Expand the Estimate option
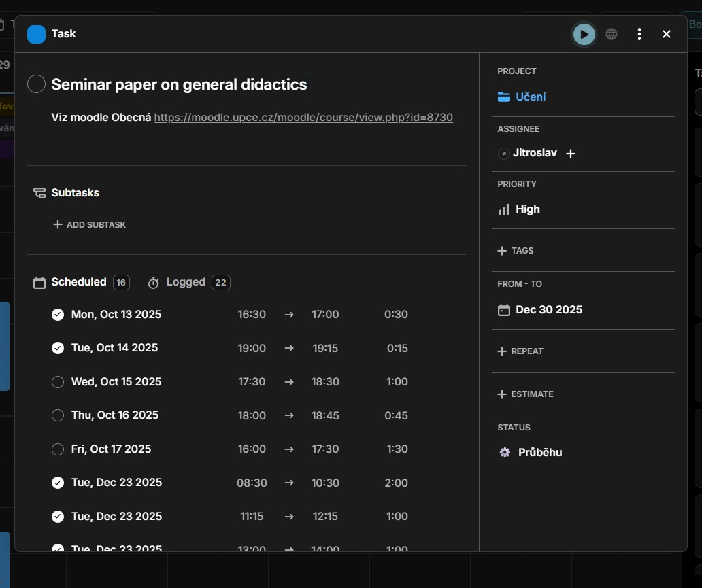Screen dimensions: 702x588 (525, 394)
